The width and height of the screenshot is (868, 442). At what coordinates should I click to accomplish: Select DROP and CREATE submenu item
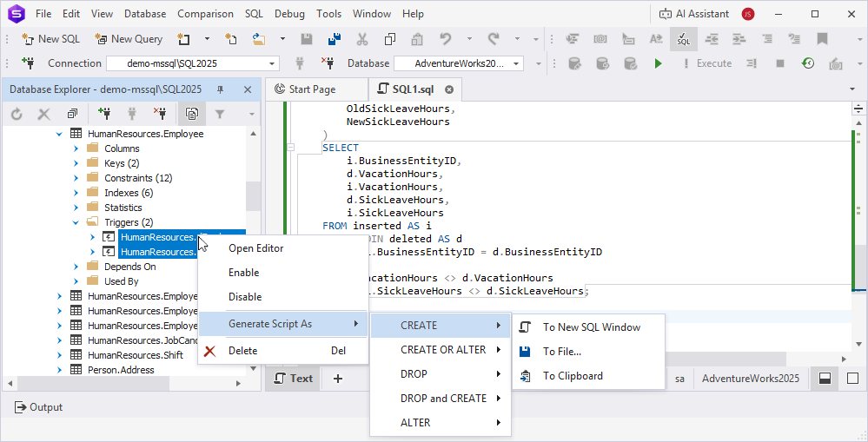click(441, 399)
